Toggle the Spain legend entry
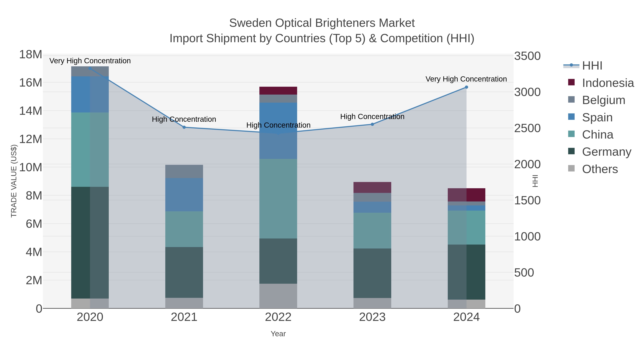 [x=590, y=117]
